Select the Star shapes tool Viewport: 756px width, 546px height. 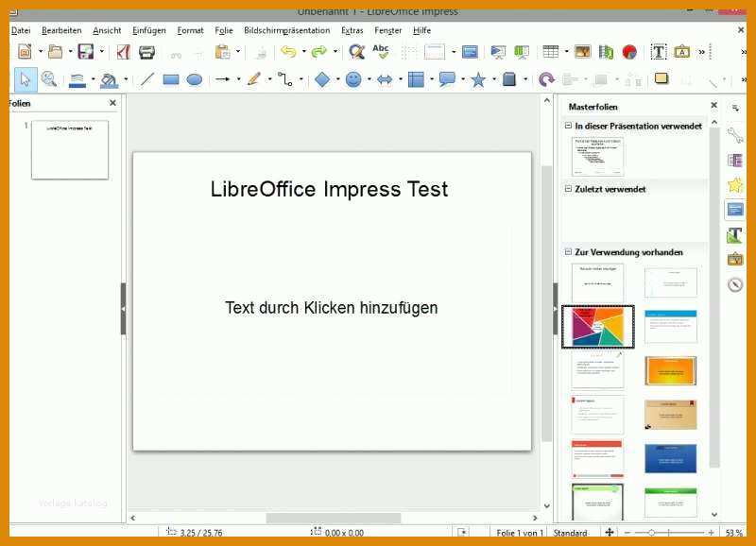pos(478,79)
